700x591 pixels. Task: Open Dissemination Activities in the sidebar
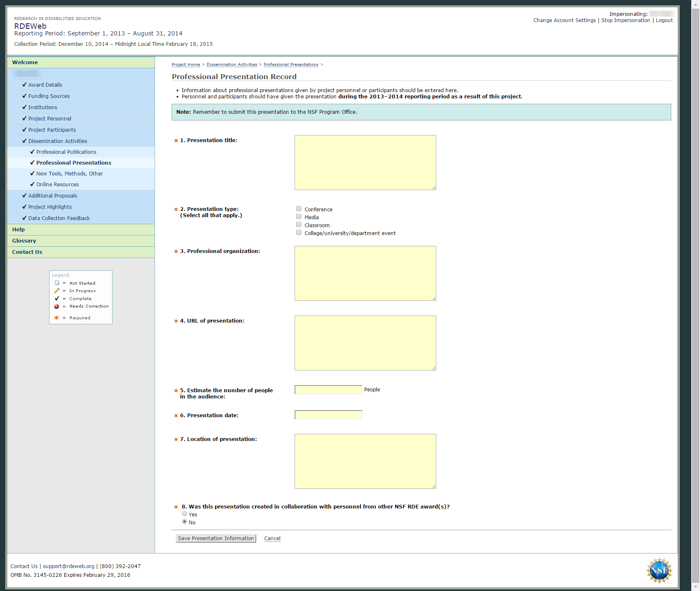pos(57,141)
